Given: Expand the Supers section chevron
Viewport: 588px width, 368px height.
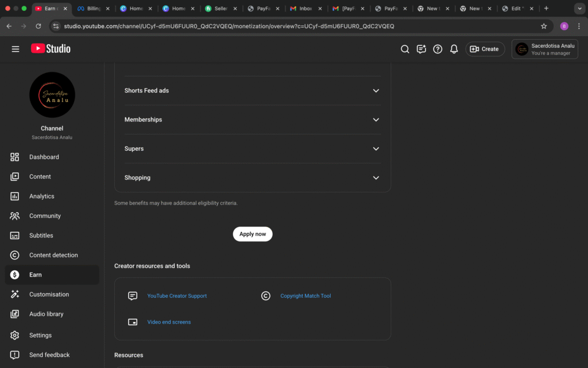Looking at the screenshot, I should coord(376,149).
